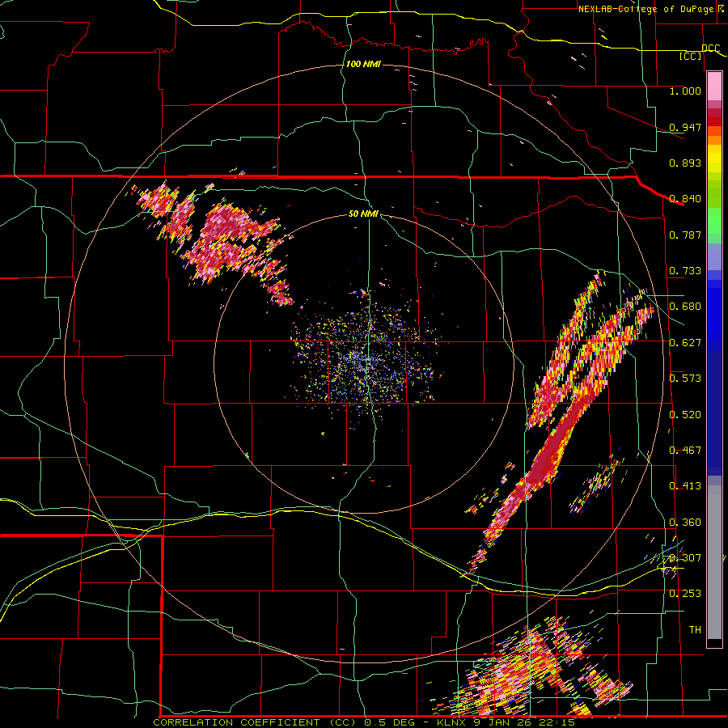Click the ground clutter at the radar center
This screenshot has height=728, width=728.
[365, 362]
